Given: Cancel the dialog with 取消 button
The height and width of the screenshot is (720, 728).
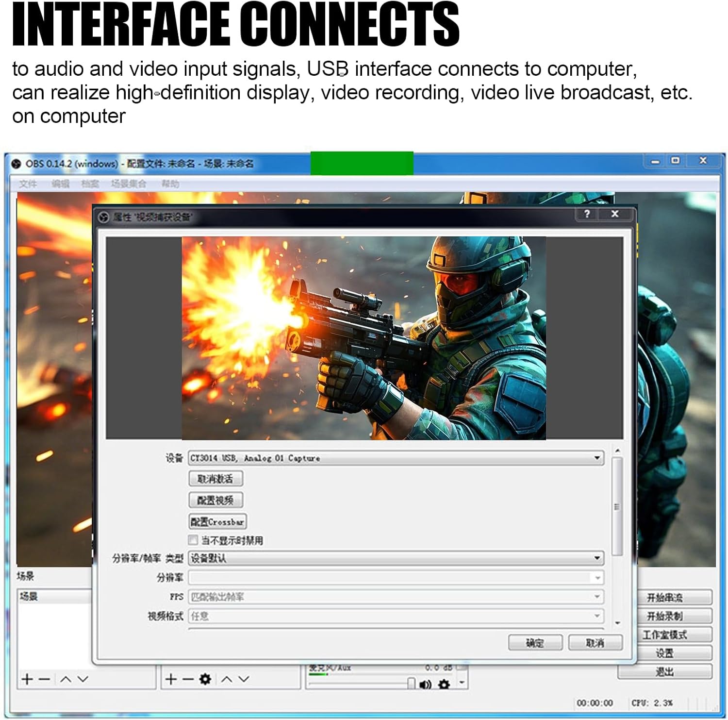Looking at the screenshot, I should pos(595,643).
